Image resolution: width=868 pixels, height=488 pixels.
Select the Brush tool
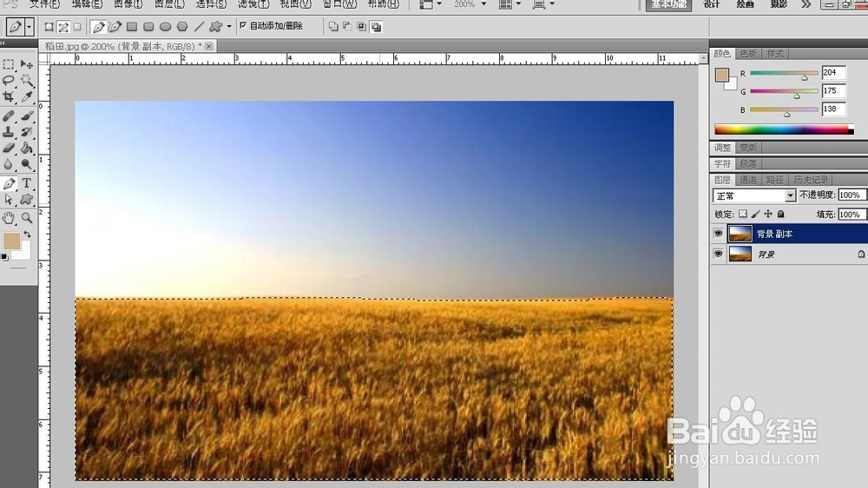(x=27, y=115)
